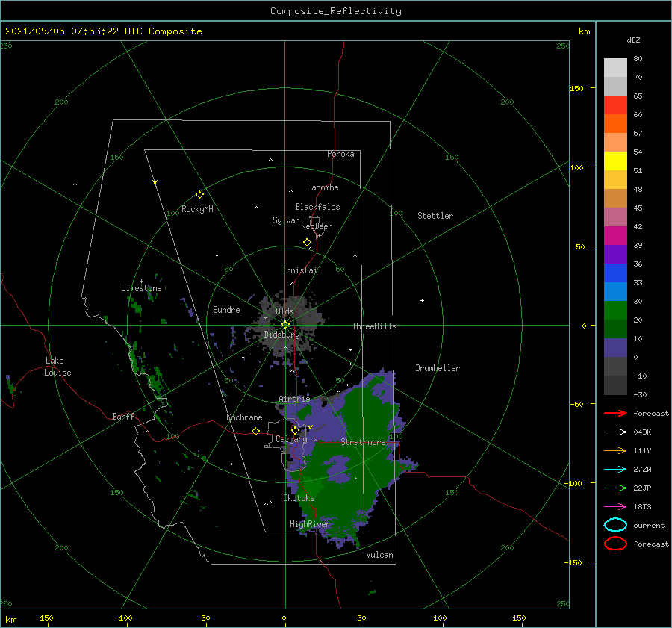672x628 pixels.
Task: Select the purple swatch between 10 and 0
Action: (615, 347)
